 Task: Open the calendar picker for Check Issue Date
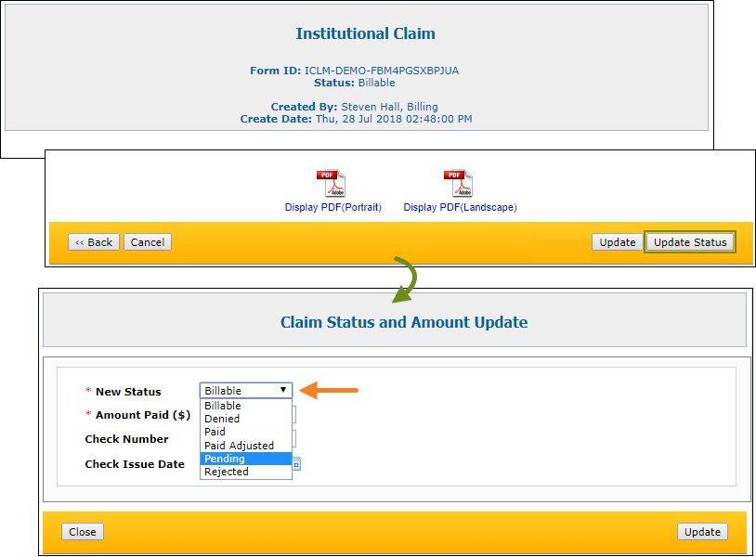[x=295, y=463]
